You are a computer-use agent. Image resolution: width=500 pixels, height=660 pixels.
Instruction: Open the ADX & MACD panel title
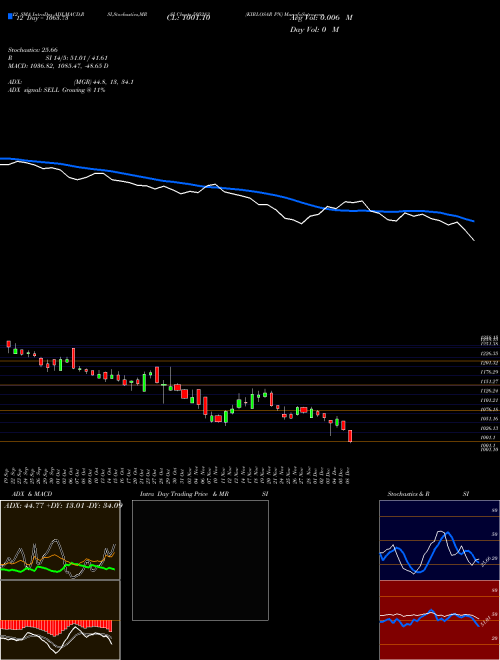(x=32, y=494)
